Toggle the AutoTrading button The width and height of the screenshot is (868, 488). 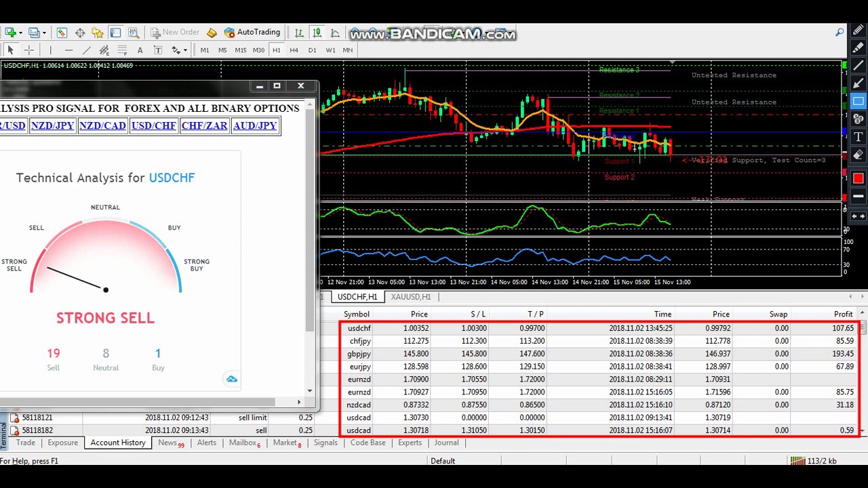pyautogui.click(x=251, y=32)
